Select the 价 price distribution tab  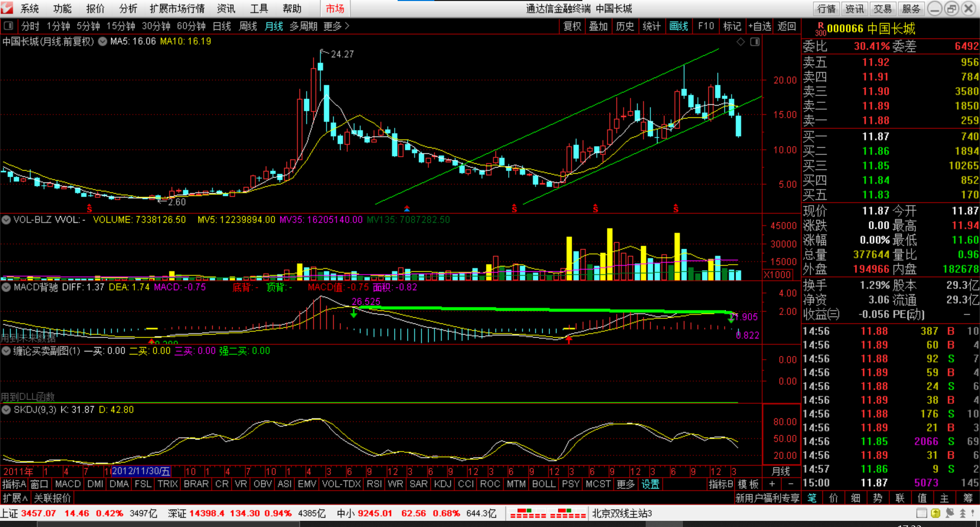point(834,498)
